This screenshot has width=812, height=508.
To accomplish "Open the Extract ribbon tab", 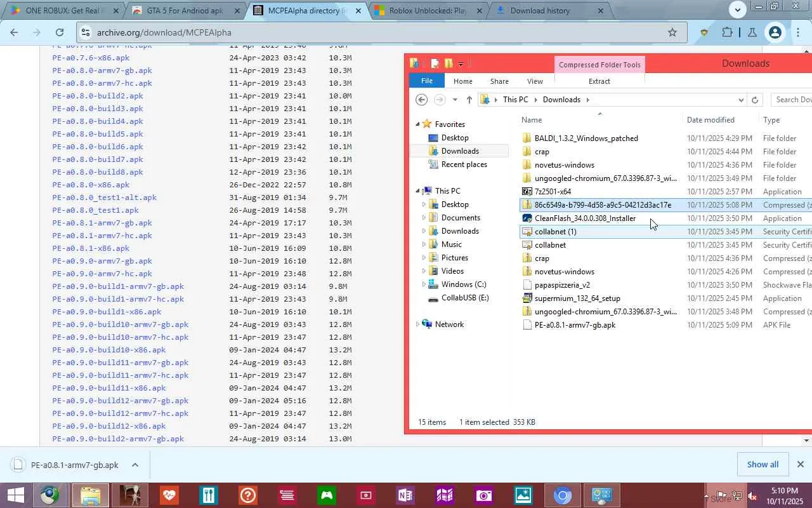I will (x=599, y=81).
